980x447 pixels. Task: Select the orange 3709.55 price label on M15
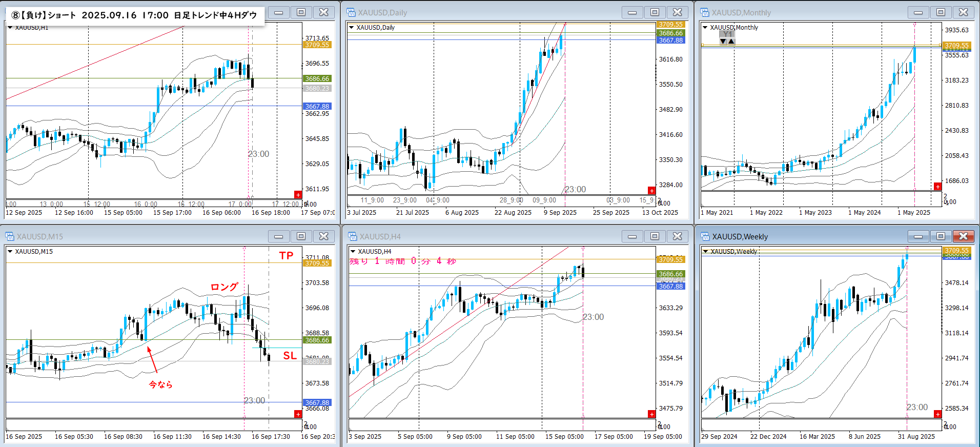coord(318,263)
